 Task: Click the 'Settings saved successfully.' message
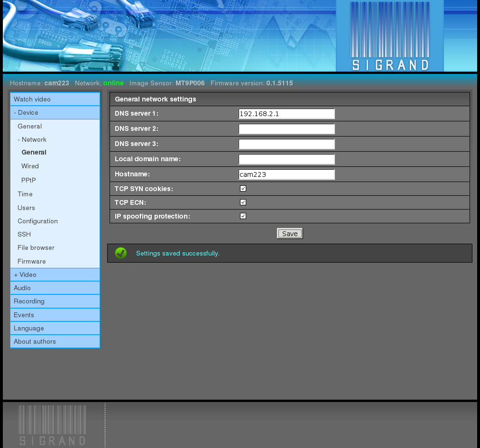[x=178, y=253]
